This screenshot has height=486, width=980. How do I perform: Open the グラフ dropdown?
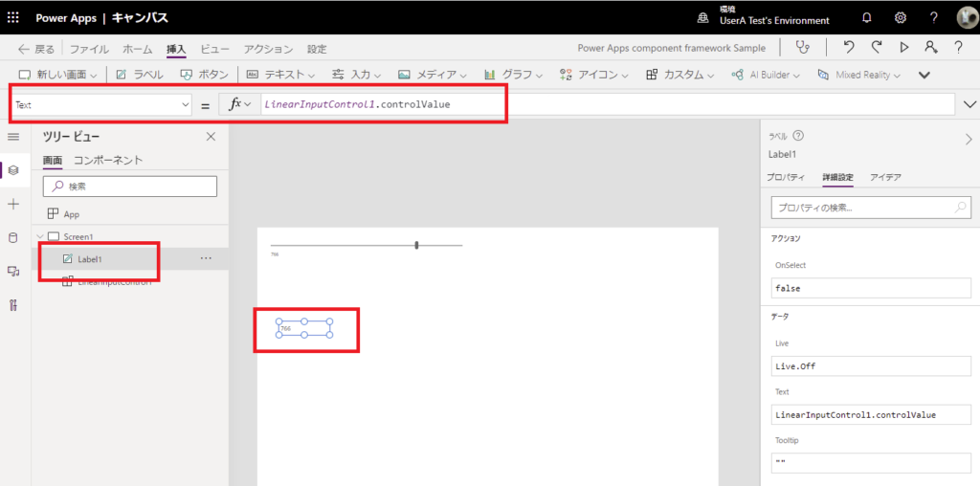(513, 75)
